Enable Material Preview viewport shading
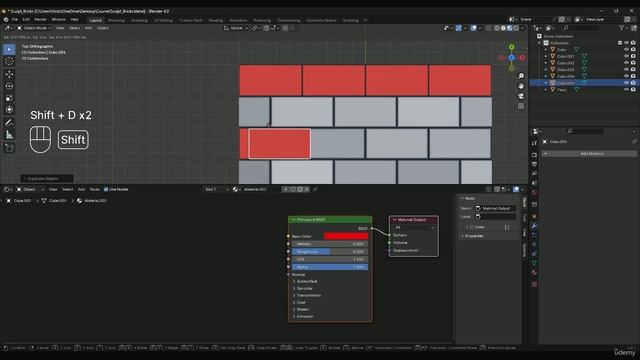 [509, 28]
